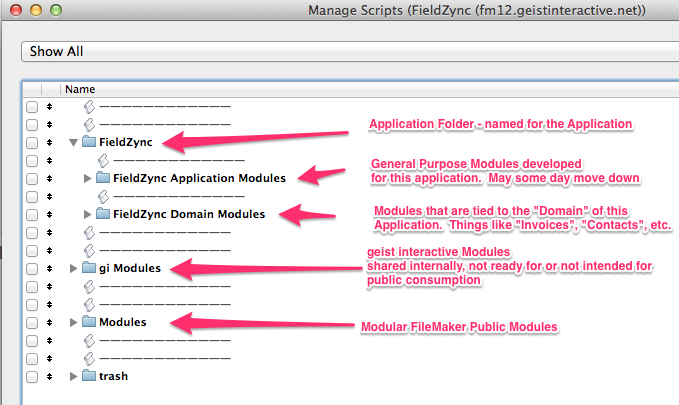Expand the Modules folder
679x405 pixels.
tap(74, 322)
